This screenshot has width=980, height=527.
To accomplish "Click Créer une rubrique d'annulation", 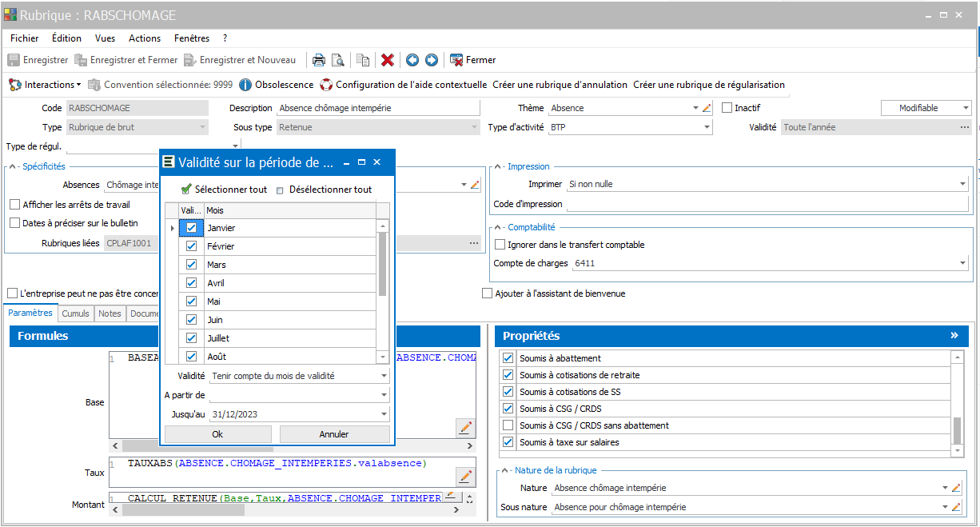I will pyautogui.click(x=560, y=85).
